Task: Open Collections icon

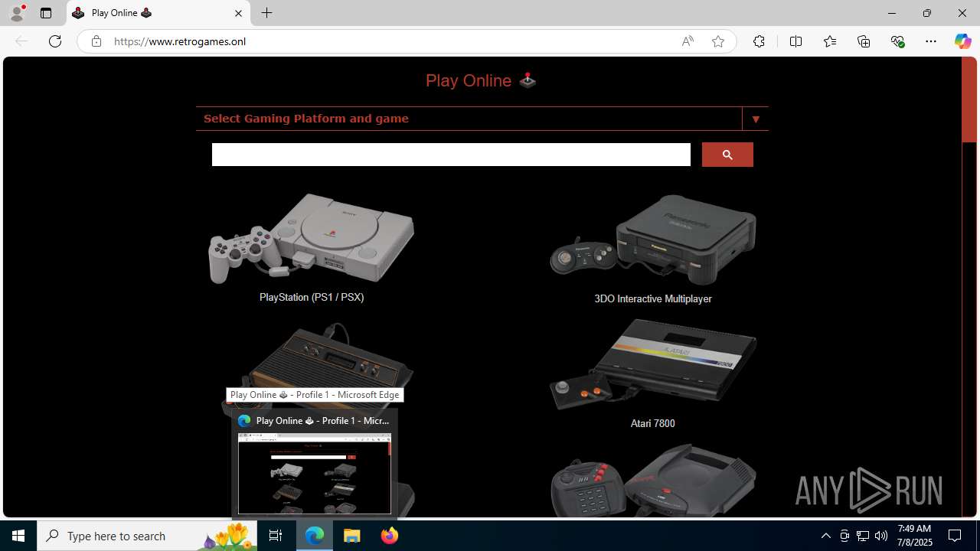Action: (864, 41)
